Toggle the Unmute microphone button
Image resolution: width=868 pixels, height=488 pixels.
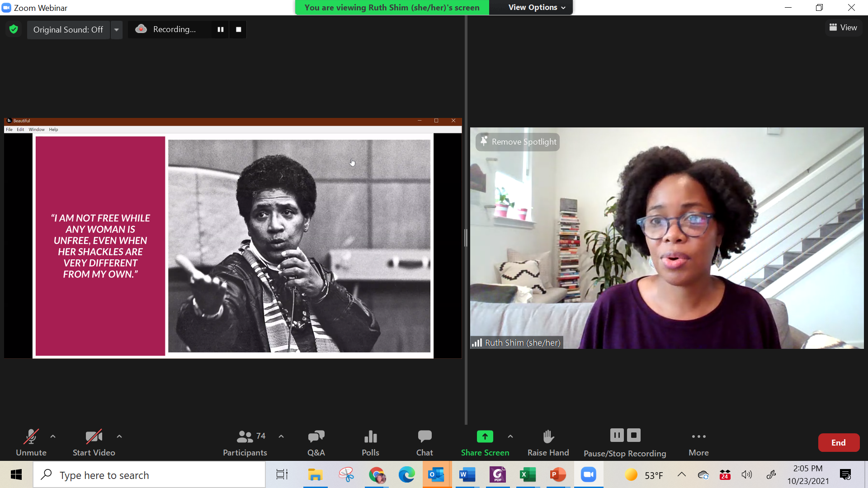coord(31,437)
